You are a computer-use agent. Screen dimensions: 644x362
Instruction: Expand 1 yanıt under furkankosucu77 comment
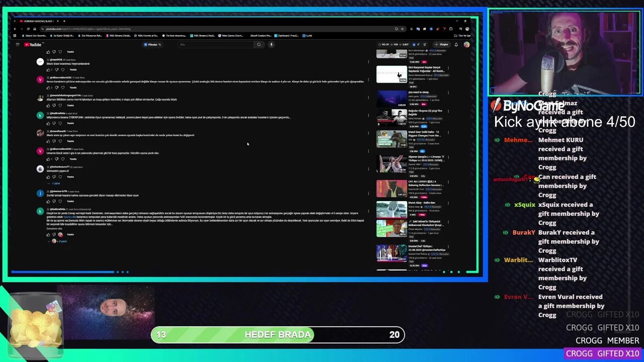(x=54, y=184)
